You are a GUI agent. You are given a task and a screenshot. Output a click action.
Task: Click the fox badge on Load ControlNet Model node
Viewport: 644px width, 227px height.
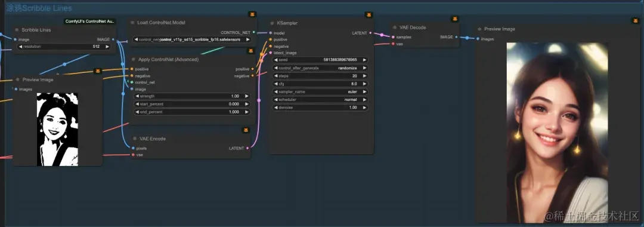click(252, 14)
